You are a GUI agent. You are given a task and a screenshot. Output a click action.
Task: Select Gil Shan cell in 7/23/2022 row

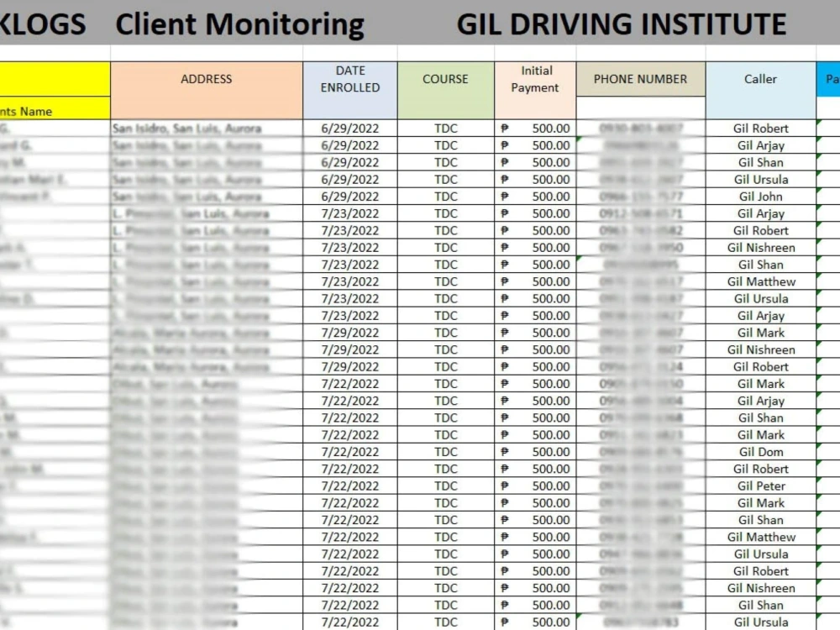[761, 265]
